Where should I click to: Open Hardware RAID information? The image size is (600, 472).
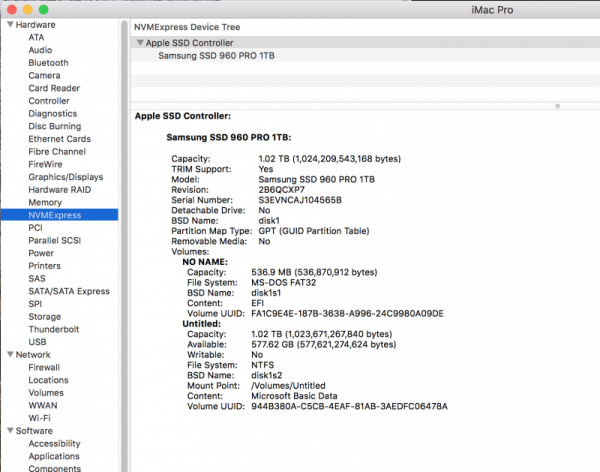60,189
